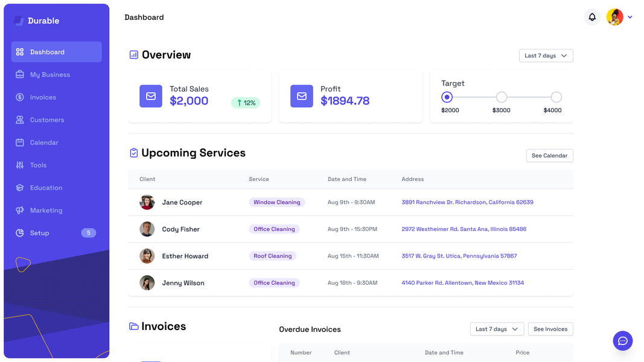Open the Overview Last 7 days dropdown

tap(546, 56)
